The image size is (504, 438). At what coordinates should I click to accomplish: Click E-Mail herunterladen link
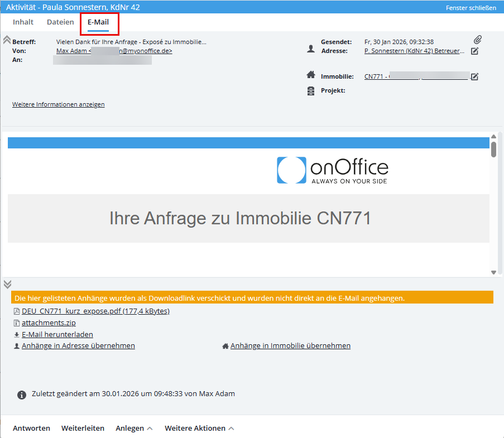[x=57, y=334]
